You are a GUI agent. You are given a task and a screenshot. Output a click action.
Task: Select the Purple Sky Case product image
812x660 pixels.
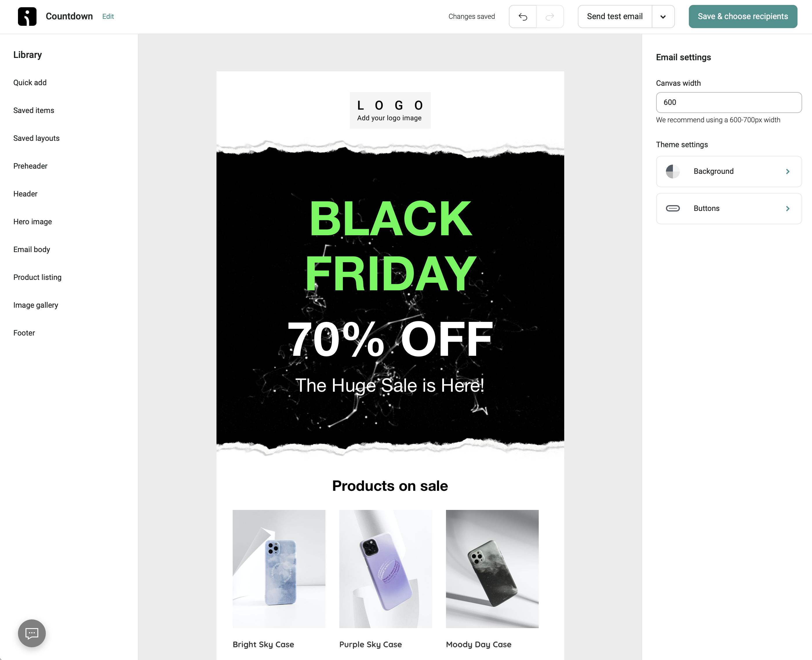385,568
